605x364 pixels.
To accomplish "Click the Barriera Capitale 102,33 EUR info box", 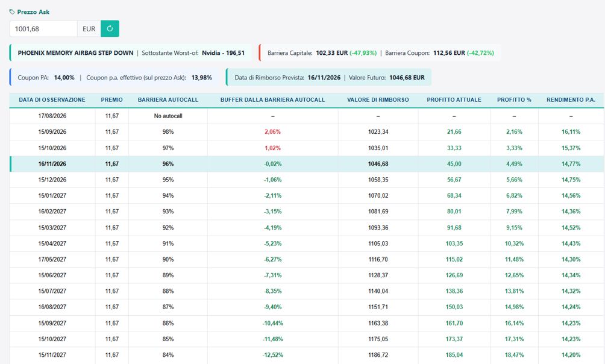I will pos(380,53).
